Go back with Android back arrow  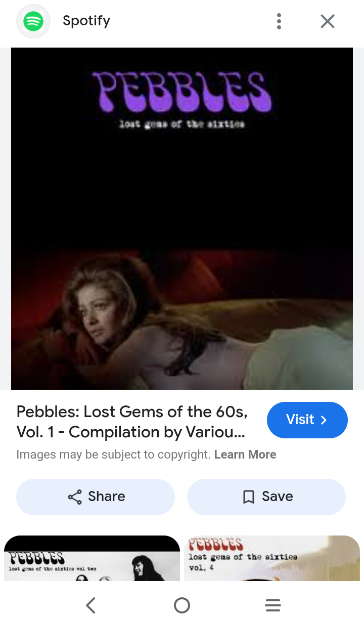[x=90, y=605]
